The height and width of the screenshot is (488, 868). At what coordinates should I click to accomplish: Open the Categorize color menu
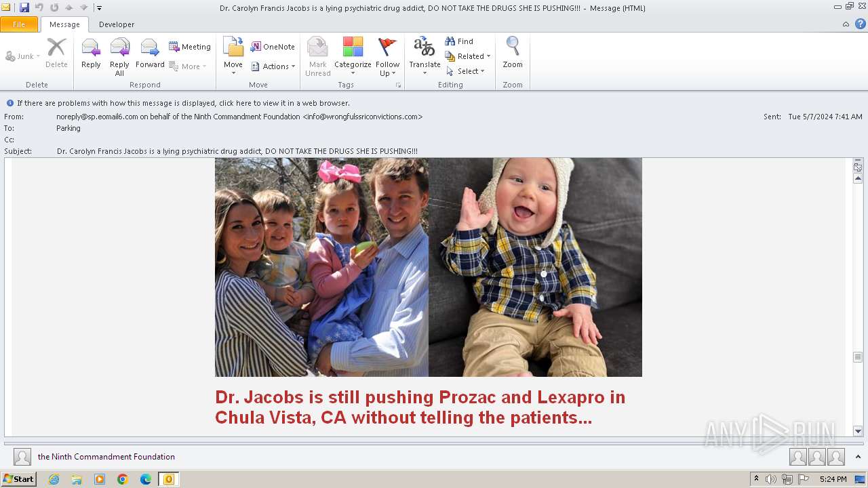pos(353,57)
